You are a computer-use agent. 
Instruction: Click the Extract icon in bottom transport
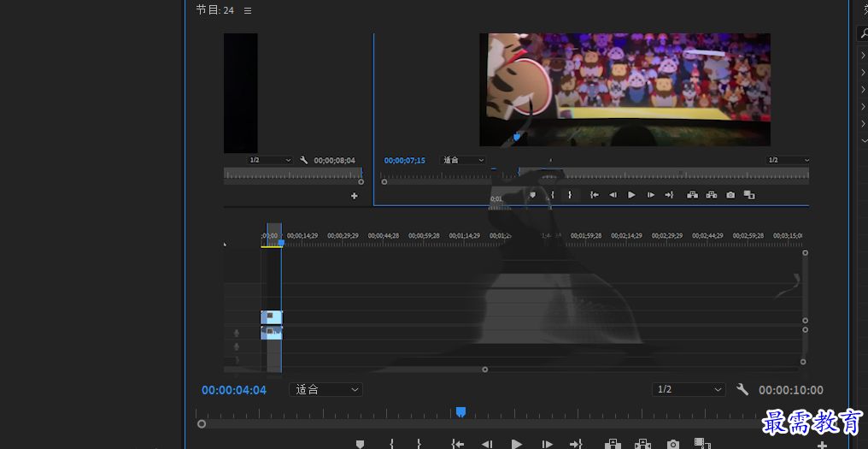pyautogui.click(x=642, y=444)
